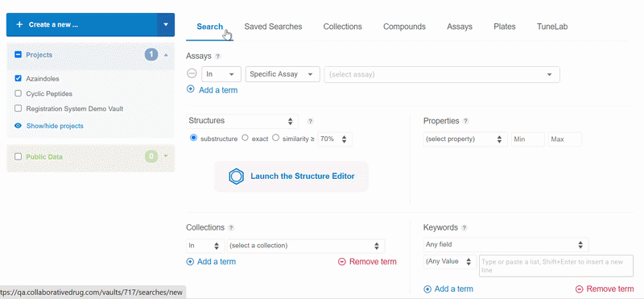The height and width of the screenshot is (299, 644).
Task: Enable the Public Data checkbox
Action: [18, 156]
